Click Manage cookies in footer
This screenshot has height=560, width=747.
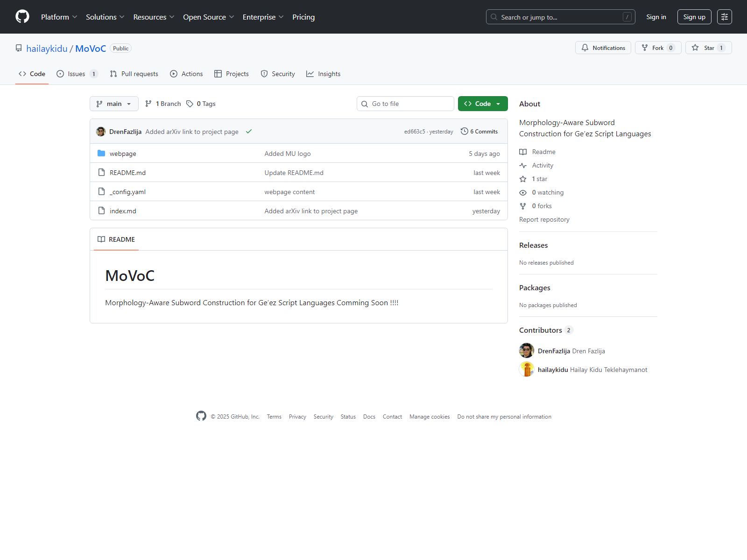(x=430, y=417)
